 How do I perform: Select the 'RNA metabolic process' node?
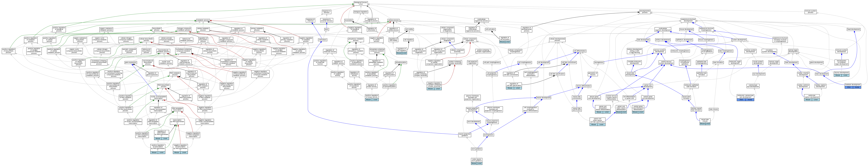tap(175, 74)
